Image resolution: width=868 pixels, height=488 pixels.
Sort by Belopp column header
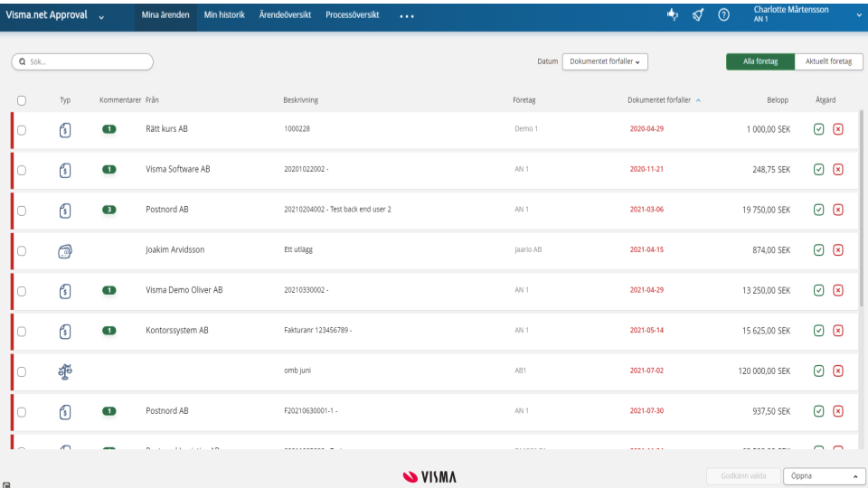[778, 100]
